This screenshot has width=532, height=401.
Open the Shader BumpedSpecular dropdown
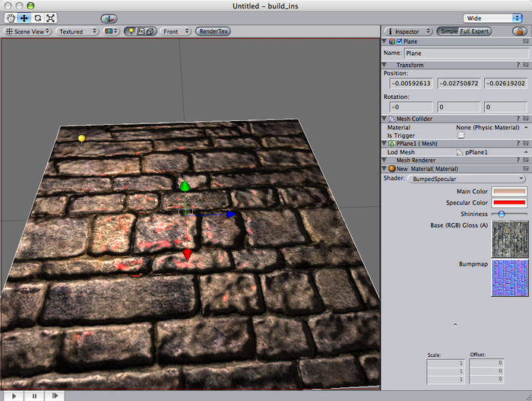(x=467, y=179)
